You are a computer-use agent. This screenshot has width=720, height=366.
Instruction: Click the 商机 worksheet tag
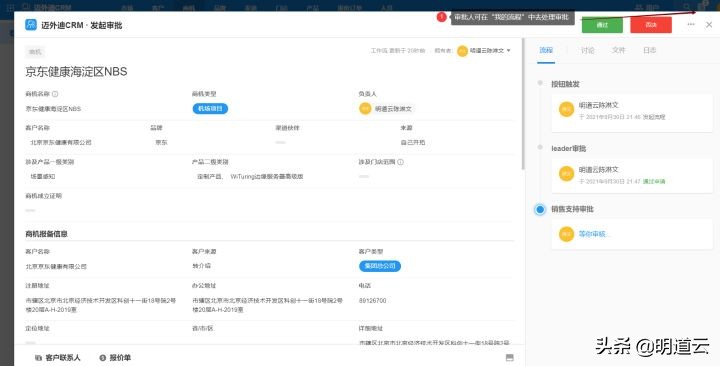(x=35, y=52)
